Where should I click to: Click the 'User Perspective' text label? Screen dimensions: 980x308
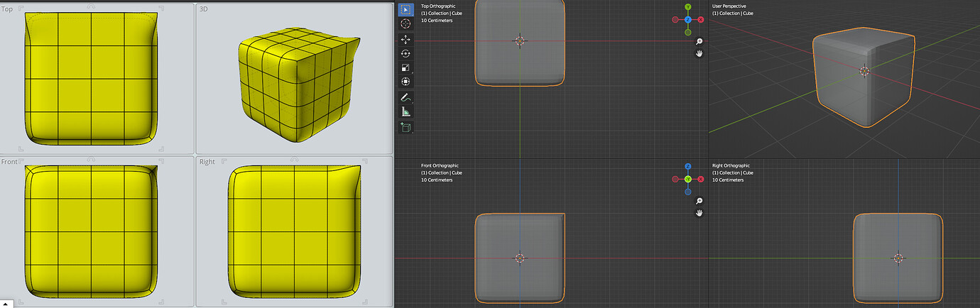729,6
